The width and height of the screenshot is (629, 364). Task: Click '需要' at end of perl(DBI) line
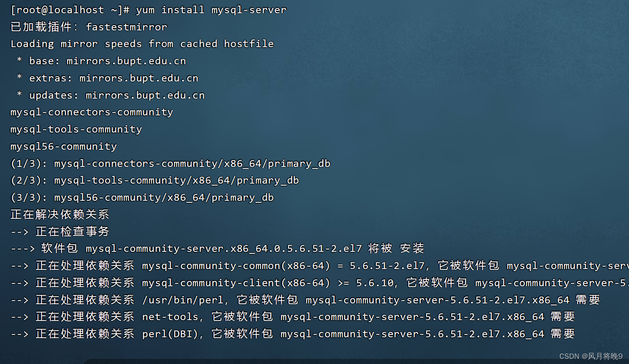563,334
